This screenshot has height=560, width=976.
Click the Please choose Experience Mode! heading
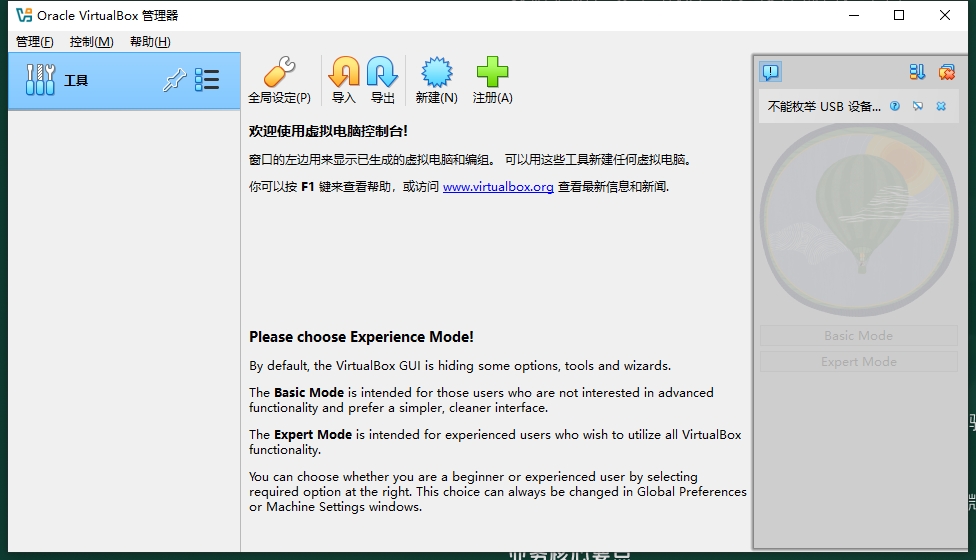pyautogui.click(x=361, y=337)
